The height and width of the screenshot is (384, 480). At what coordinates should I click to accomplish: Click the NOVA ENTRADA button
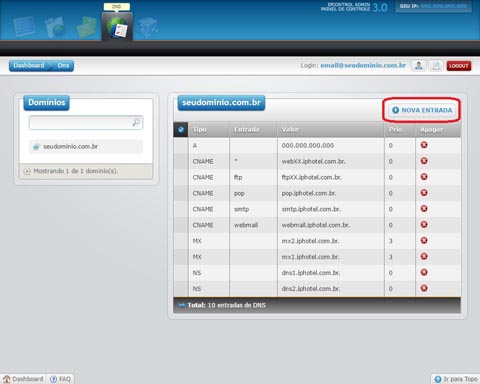422,110
